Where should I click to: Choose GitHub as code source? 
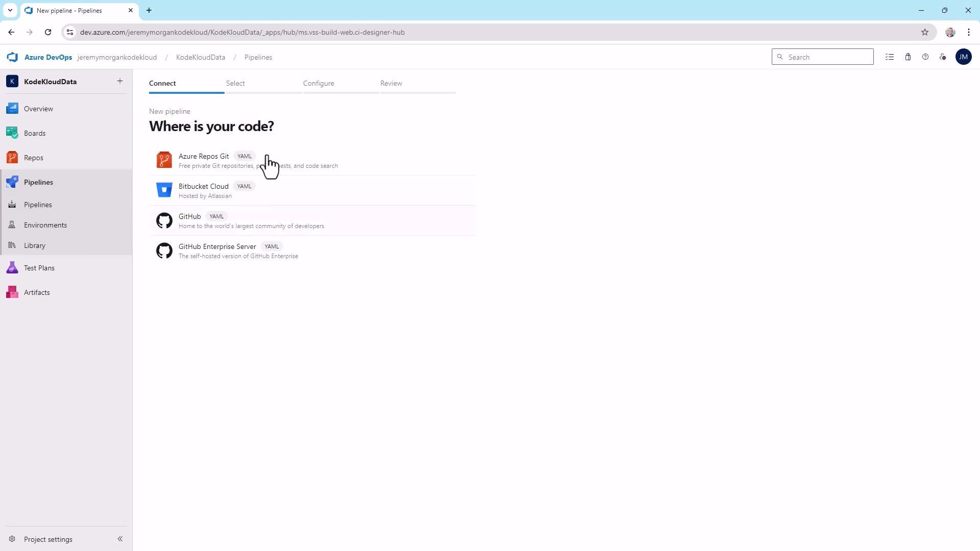(x=312, y=220)
